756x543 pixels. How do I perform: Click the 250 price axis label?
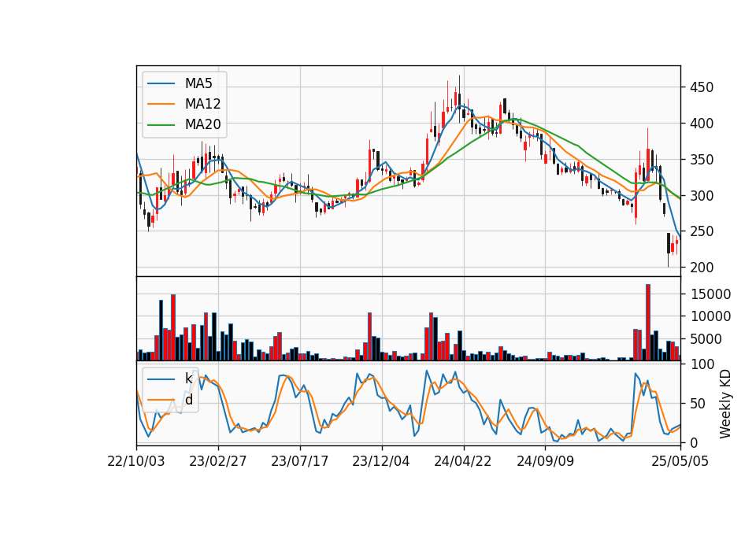(702, 231)
